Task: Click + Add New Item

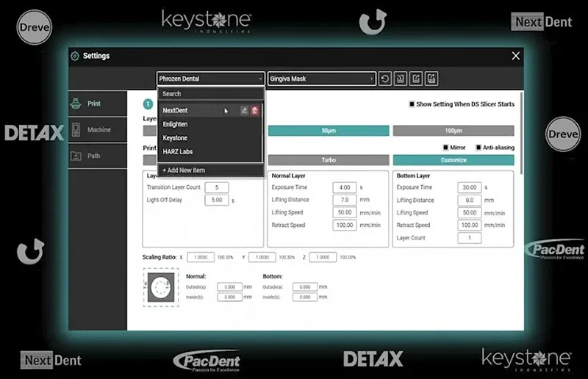Action: [210, 170]
